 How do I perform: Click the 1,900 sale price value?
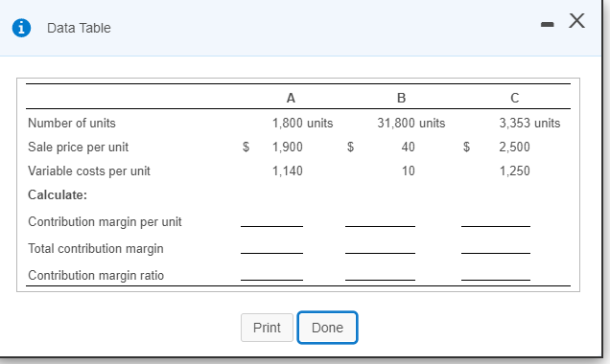288,148
